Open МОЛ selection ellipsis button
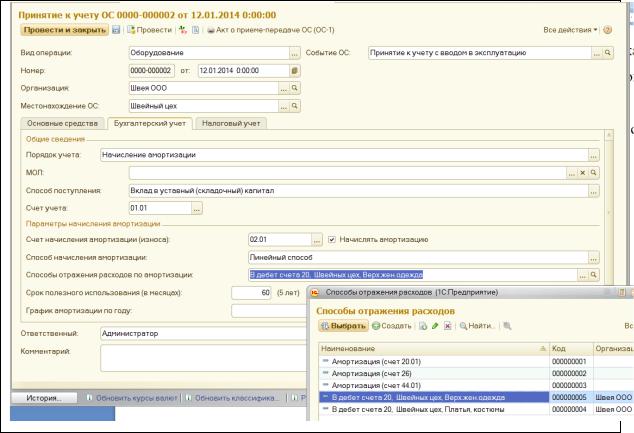 click(572, 173)
